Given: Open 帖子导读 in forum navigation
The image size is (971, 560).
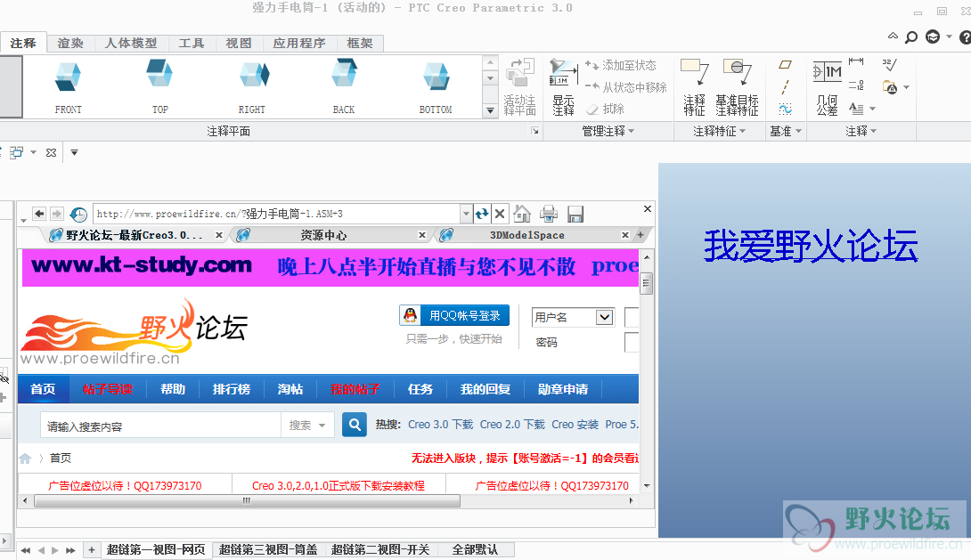Looking at the screenshot, I should 108,389.
